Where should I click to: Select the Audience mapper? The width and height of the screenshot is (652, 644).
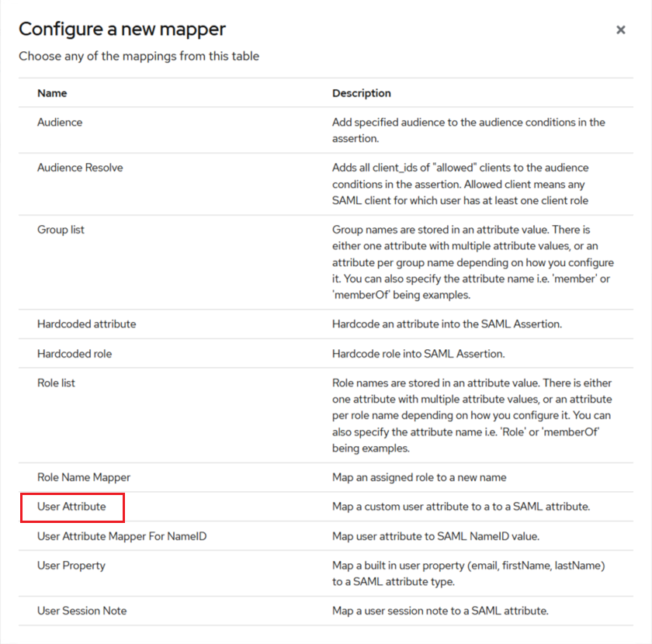pyautogui.click(x=60, y=123)
